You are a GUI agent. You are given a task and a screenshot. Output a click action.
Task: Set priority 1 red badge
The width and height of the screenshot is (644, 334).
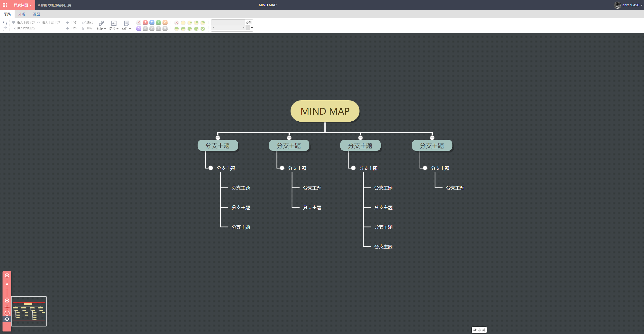click(145, 23)
